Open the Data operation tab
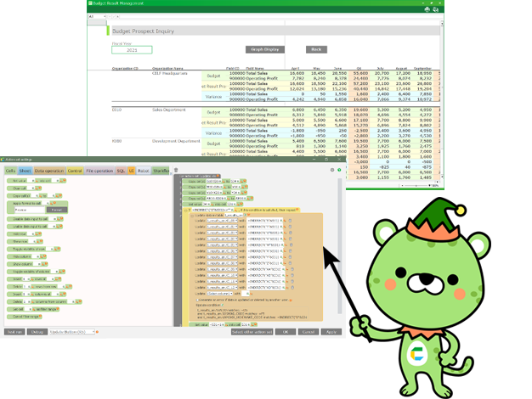Image resolution: width=532 pixels, height=399 pixels. (48, 171)
